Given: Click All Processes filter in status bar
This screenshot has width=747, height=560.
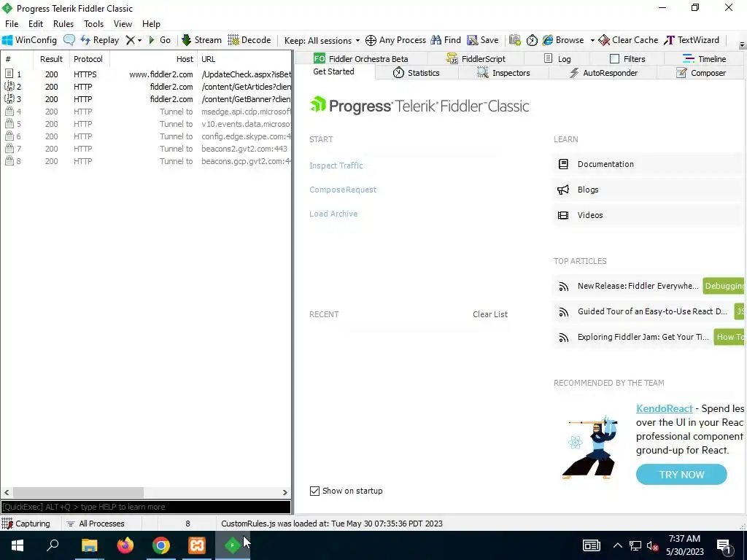Looking at the screenshot, I should (96, 524).
